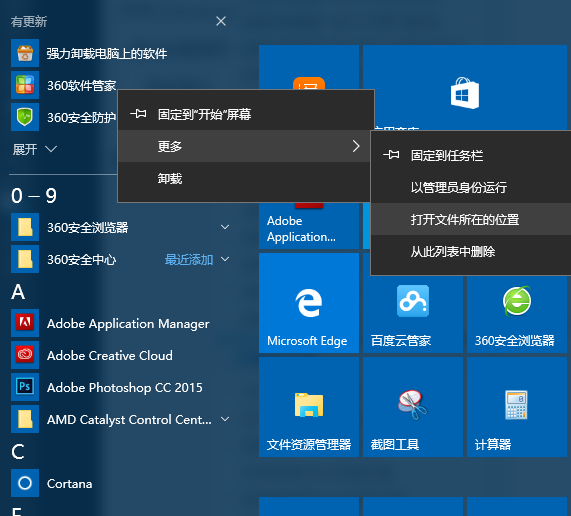The image size is (571, 516).
Task: Expand the 360安全中心 folder chevron
Action: click(x=225, y=259)
